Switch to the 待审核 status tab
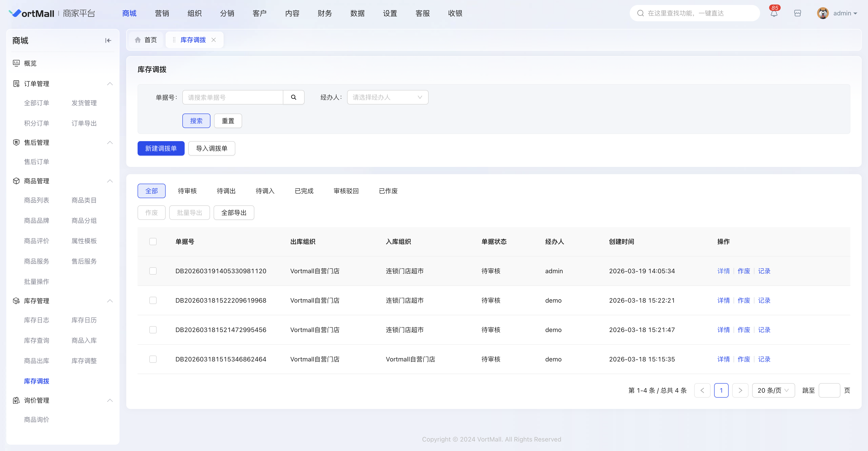Screen dimensions: 868x451 pos(187,191)
